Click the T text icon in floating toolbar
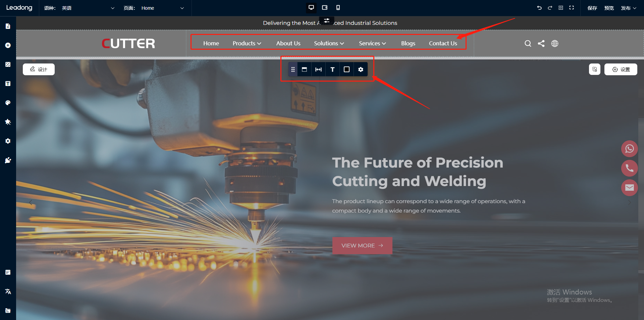The height and width of the screenshot is (320, 644). (x=332, y=70)
